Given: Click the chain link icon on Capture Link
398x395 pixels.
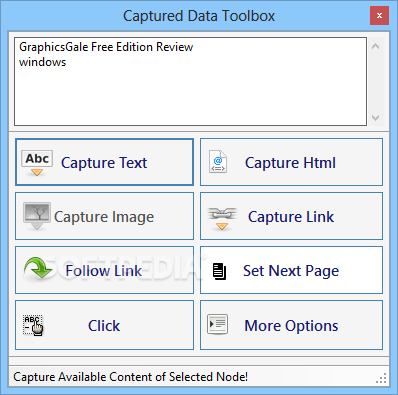Looking at the screenshot, I should [x=222, y=218].
